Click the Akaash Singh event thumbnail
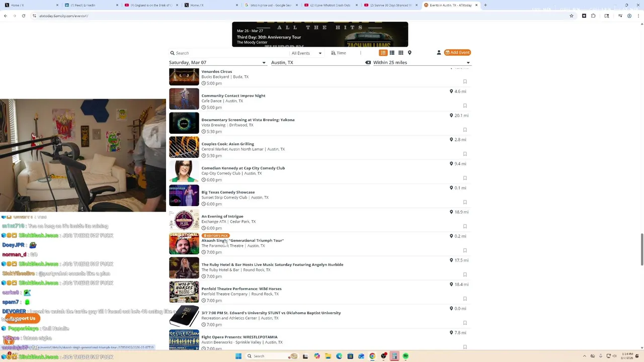Viewport: 644px width, 362px height. 184,244
